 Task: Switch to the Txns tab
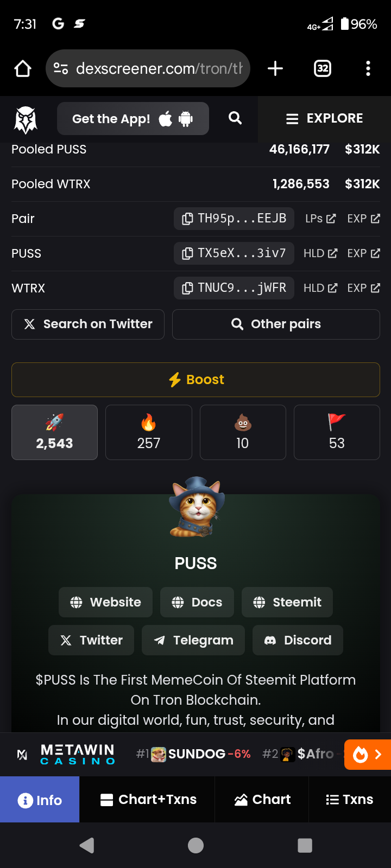pos(350,800)
